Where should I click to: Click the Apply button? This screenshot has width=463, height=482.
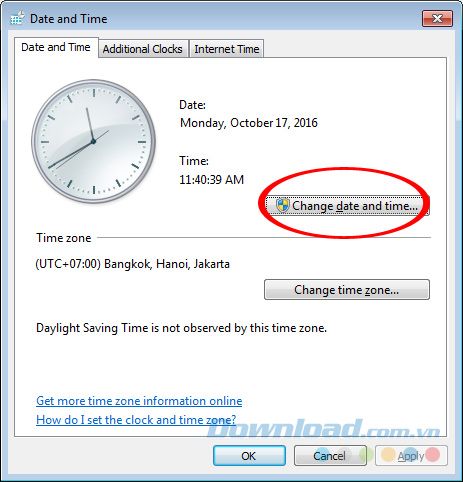(411, 456)
